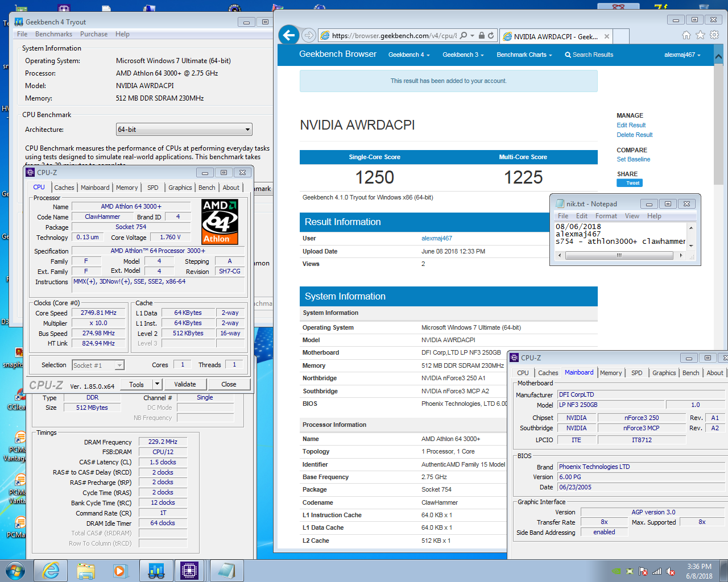Image resolution: width=728 pixels, height=582 pixels.
Task: Open Windows Media Player on the taskbar
Action: [x=120, y=571]
